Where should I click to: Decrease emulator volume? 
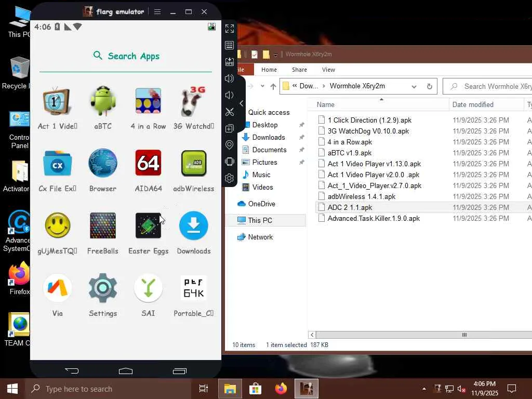[x=230, y=95]
